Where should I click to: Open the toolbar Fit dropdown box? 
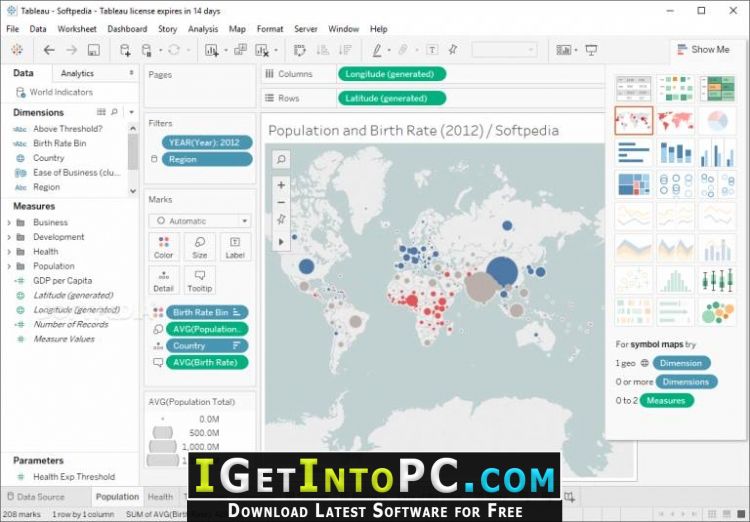504,50
